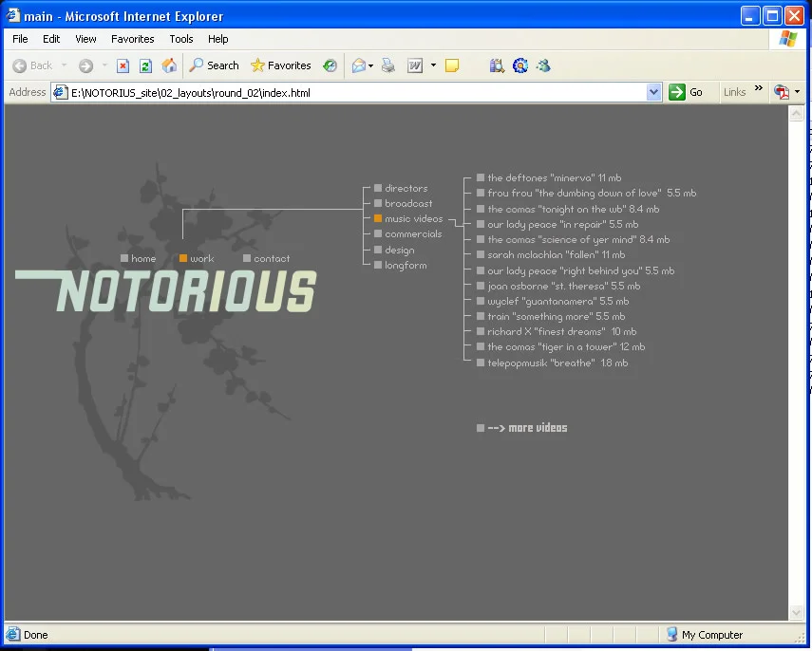
Task: Open the Search pane
Action: pyautogui.click(x=214, y=65)
